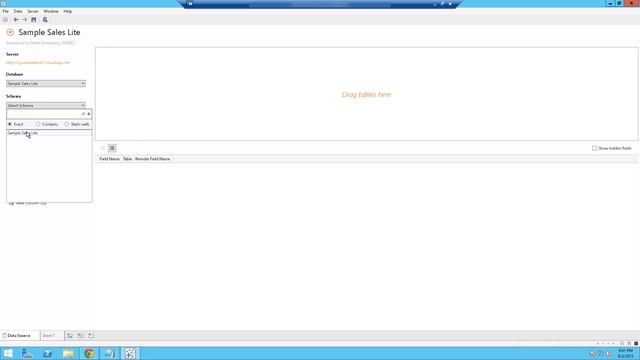The width and height of the screenshot is (640, 360).
Task: Open the Data menu
Action: pos(18,11)
